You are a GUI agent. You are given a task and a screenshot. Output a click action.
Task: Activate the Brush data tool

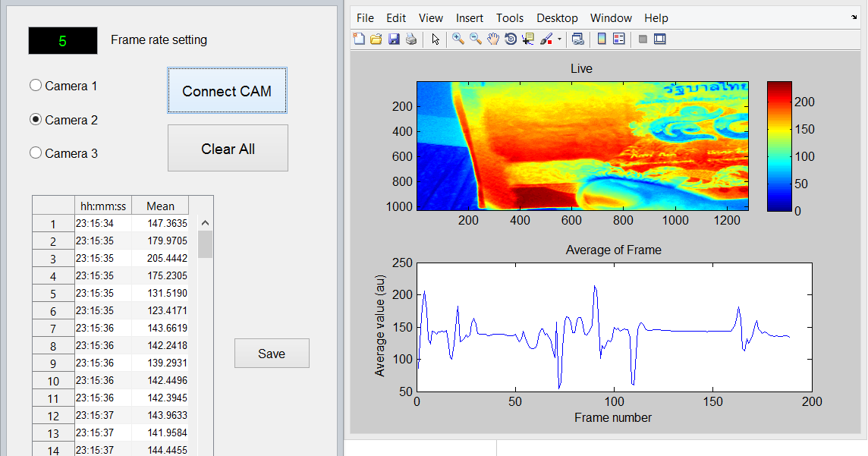point(547,38)
